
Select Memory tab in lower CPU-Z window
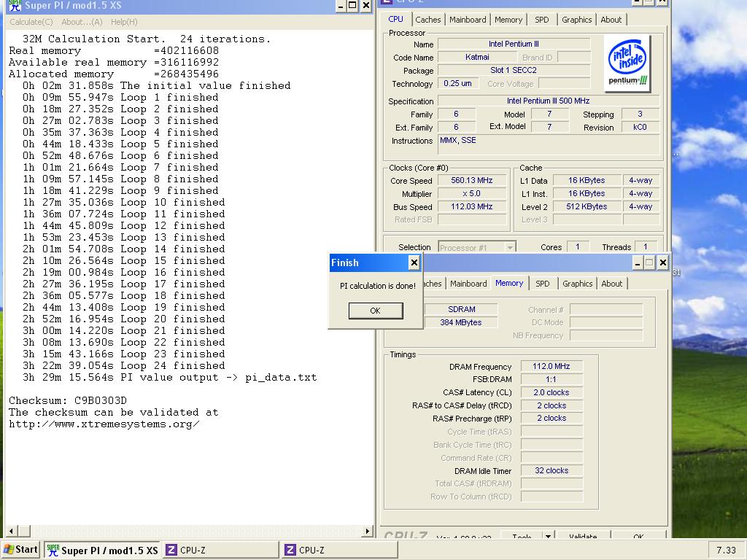pyautogui.click(x=508, y=283)
